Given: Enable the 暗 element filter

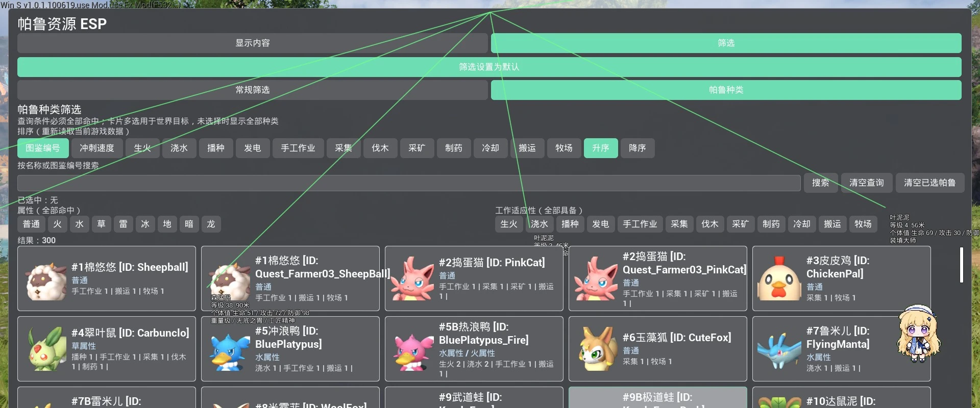Looking at the screenshot, I should tap(189, 224).
